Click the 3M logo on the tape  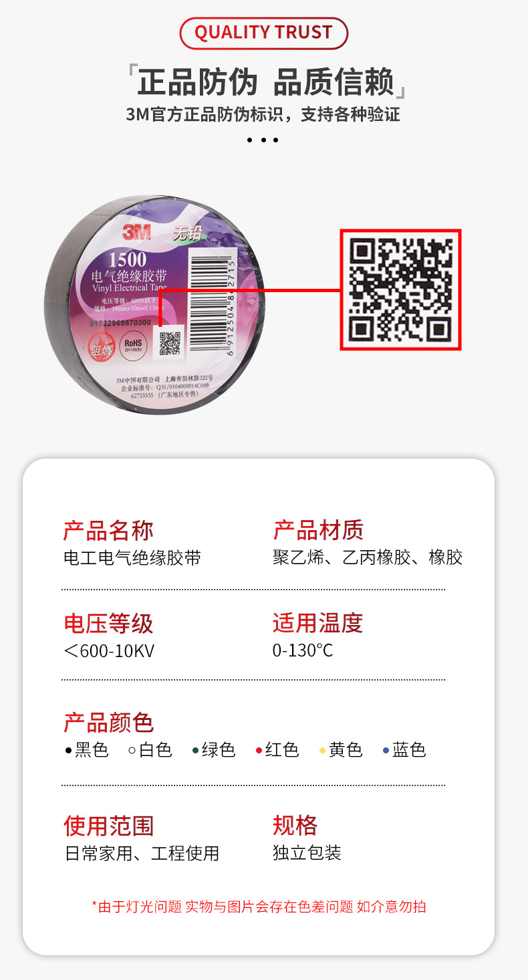click(x=136, y=233)
